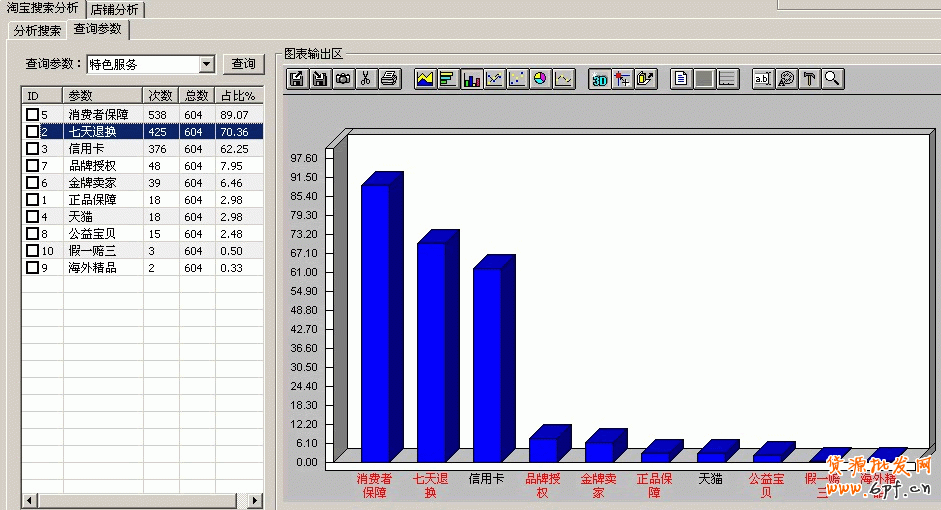Click the 占比% column header
941x510 pixels.
click(x=238, y=96)
